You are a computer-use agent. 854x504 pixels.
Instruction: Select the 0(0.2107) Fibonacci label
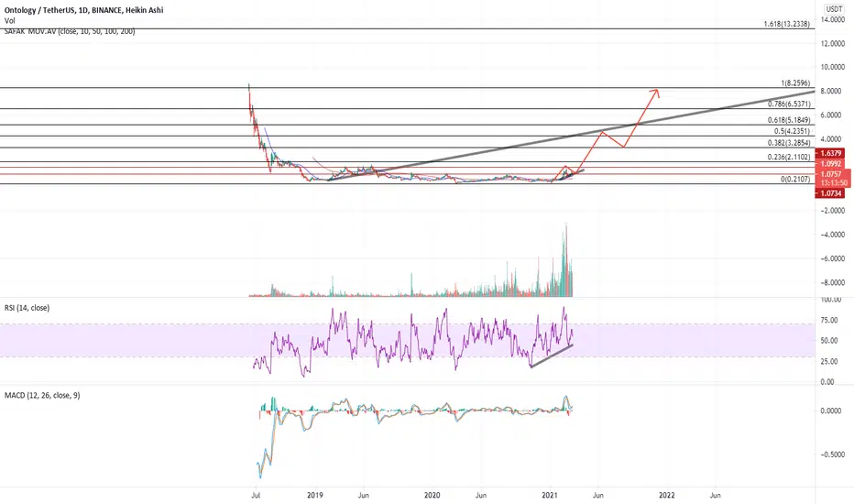click(795, 180)
